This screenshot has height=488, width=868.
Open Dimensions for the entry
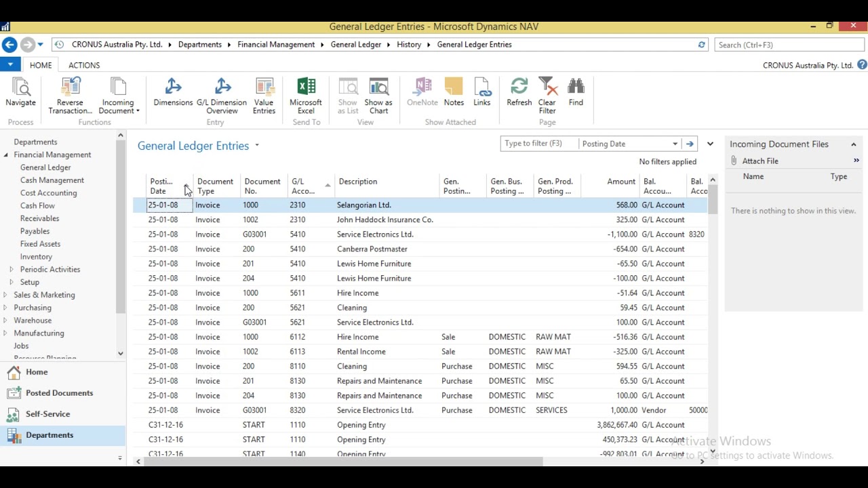pos(173,92)
